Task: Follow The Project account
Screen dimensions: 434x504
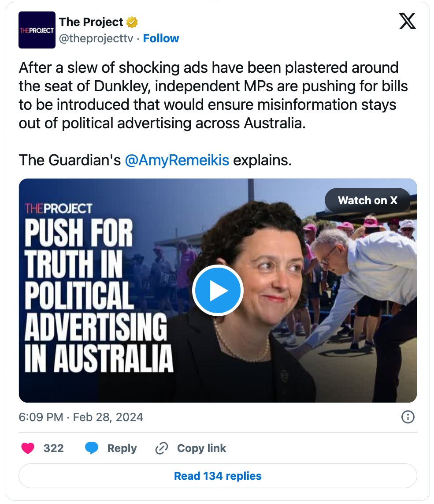Action: coord(161,39)
